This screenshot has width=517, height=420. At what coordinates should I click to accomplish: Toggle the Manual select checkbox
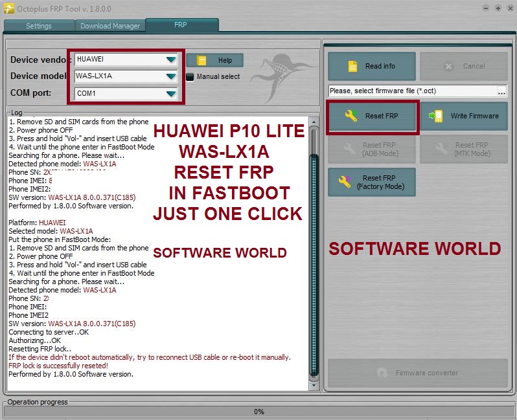pyautogui.click(x=190, y=77)
